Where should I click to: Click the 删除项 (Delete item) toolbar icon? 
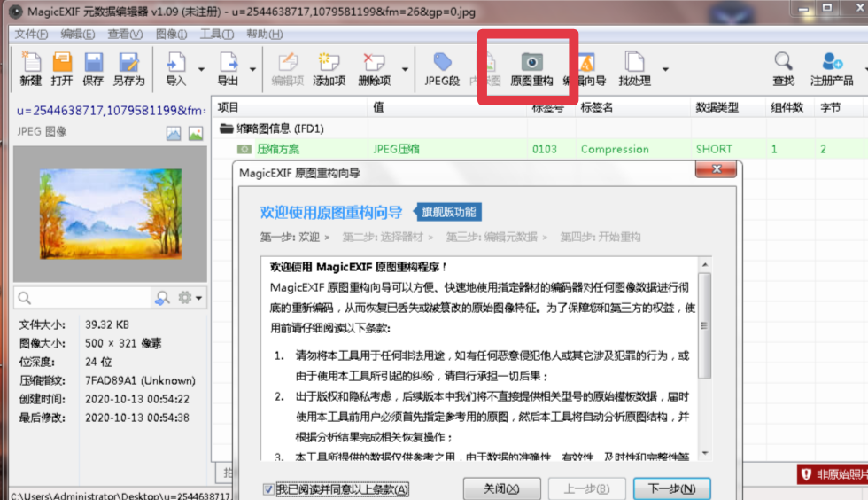374,62
